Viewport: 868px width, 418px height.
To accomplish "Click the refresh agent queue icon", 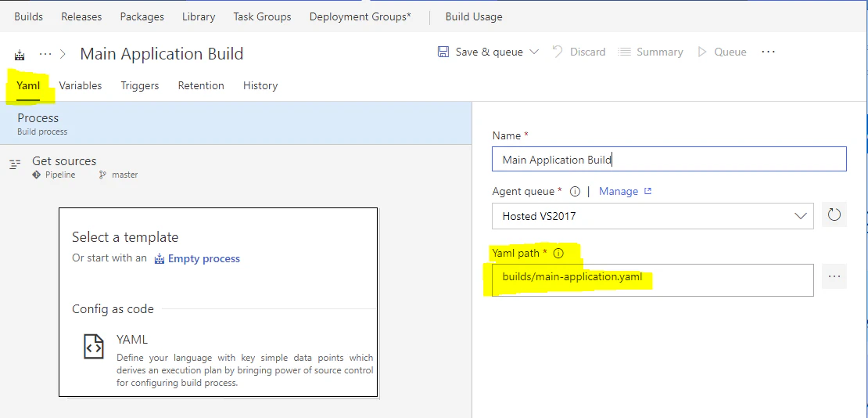I will pos(834,215).
